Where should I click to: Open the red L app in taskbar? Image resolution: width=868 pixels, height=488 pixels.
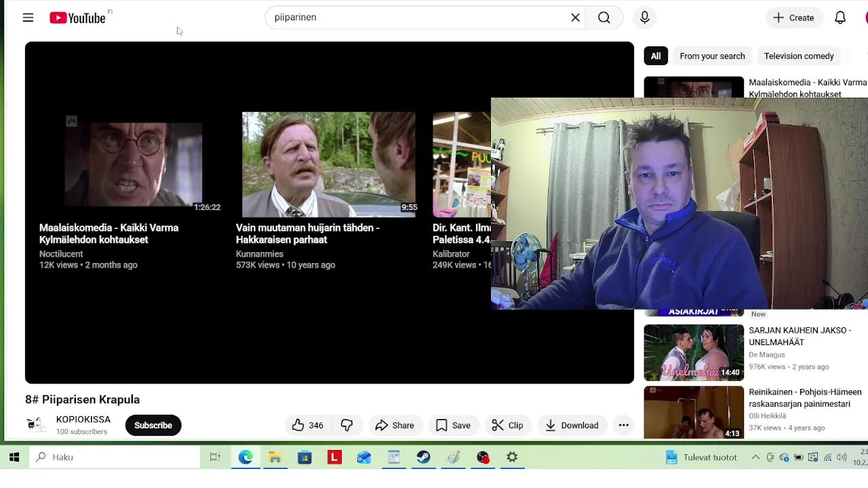tap(334, 457)
